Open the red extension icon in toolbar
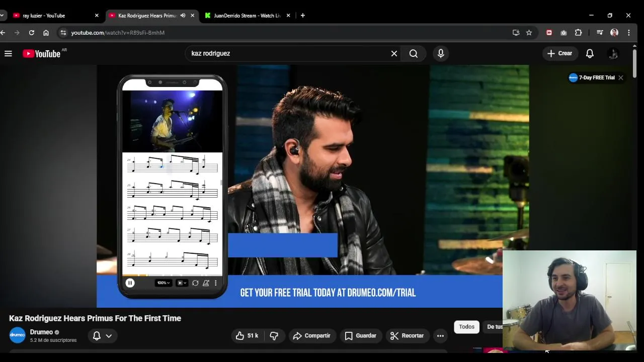This screenshot has width=644, height=362. pos(549,33)
